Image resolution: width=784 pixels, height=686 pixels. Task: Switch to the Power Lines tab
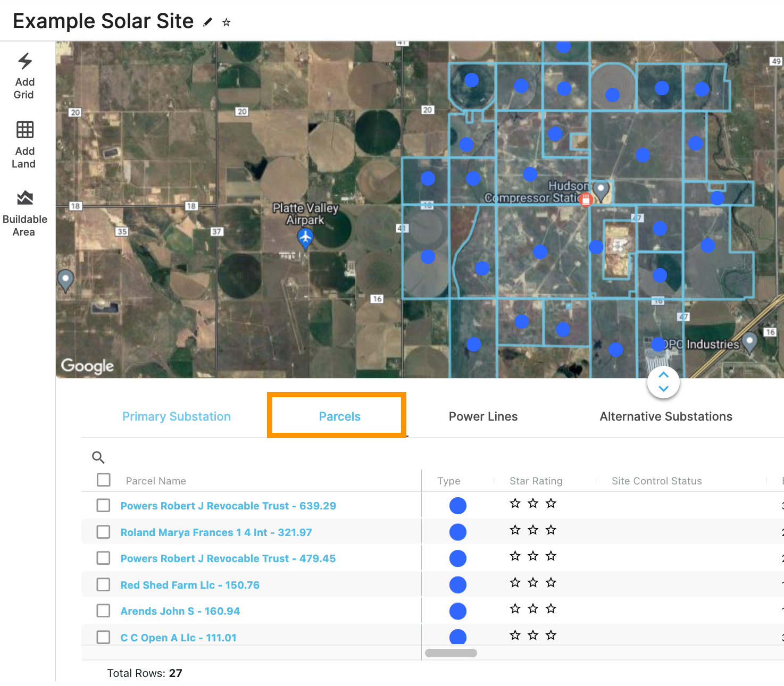pyautogui.click(x=483, y=416)
